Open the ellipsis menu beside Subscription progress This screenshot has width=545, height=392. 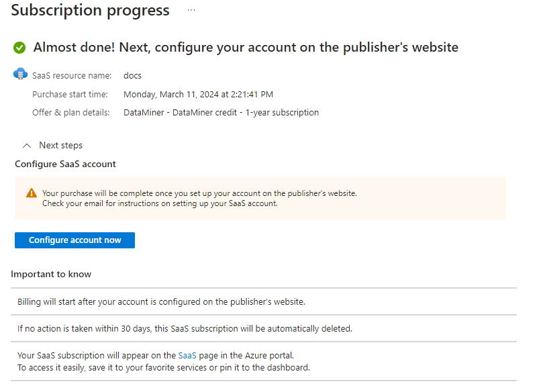tap(191, 11)
